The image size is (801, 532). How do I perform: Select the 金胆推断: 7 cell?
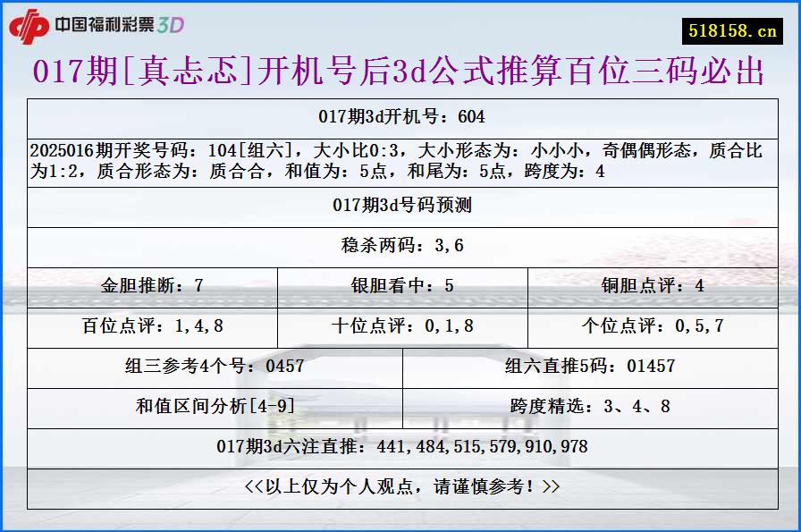coord(152,287)
